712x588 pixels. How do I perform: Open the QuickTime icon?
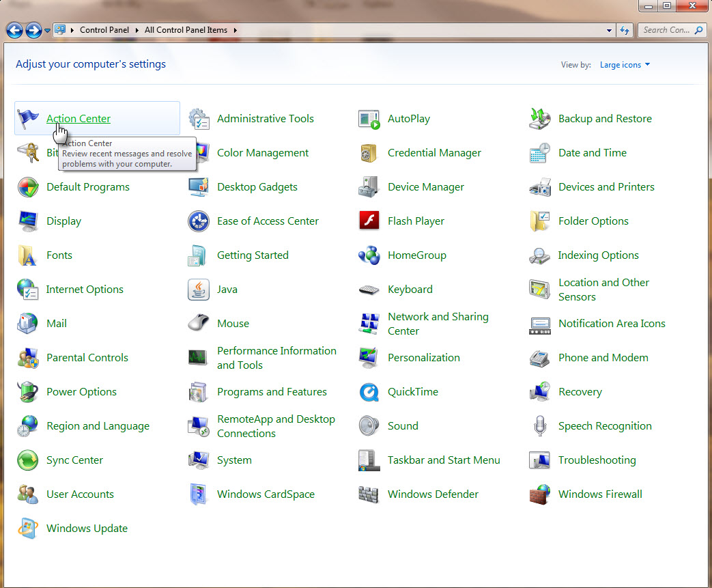(369, 392)
